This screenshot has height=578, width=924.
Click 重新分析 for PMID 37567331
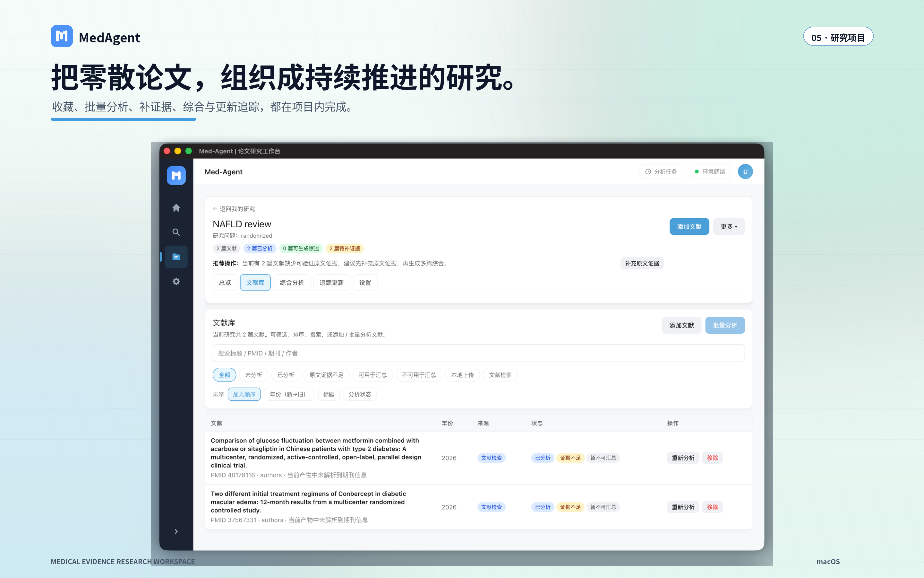pos(683,507)
